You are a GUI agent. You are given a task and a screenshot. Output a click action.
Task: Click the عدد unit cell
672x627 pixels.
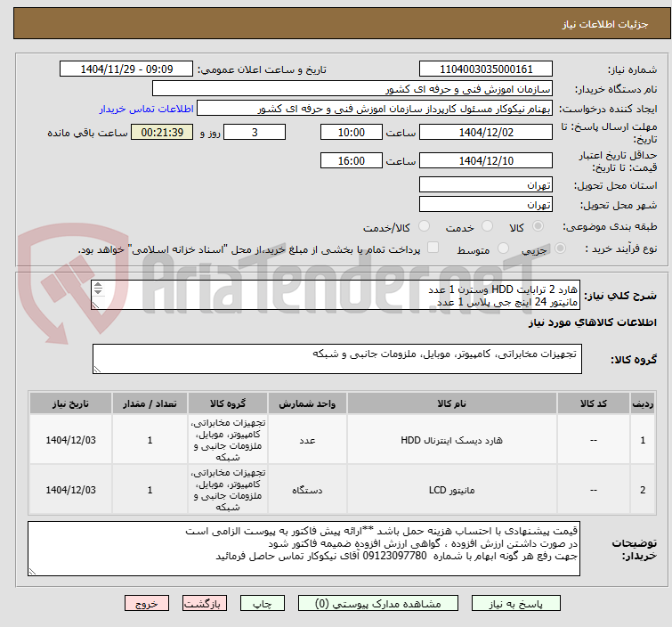coord(307,440)
